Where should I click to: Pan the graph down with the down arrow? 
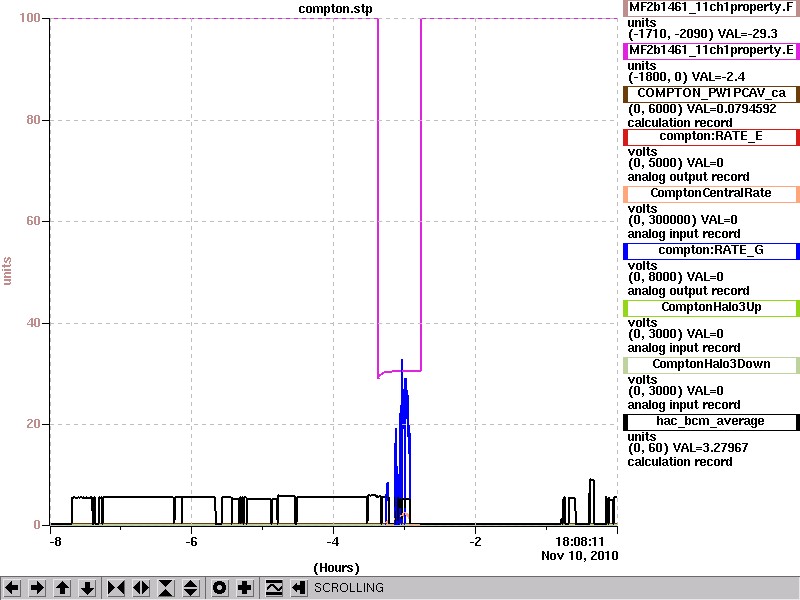tap(87, 588)
